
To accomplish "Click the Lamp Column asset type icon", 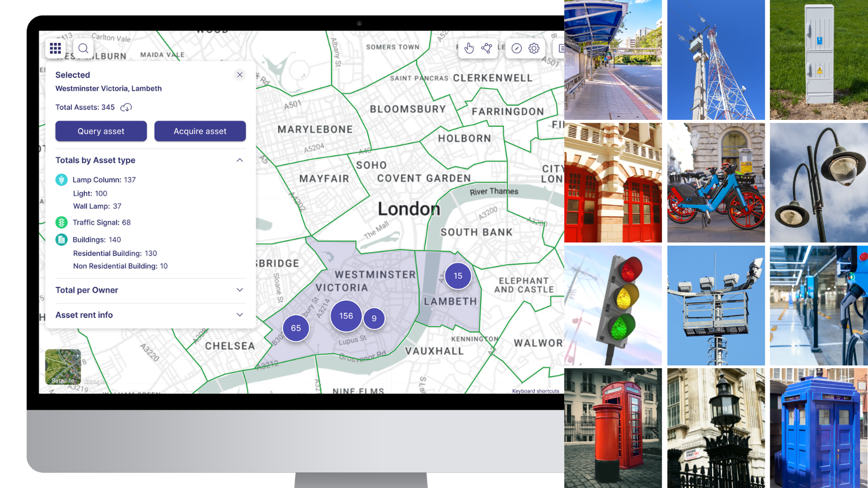I will coord(61,179).
